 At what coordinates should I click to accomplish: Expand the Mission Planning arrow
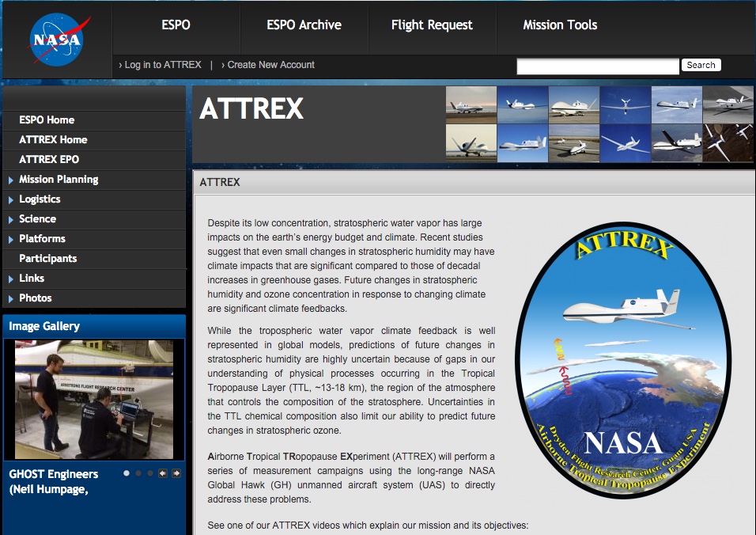tap(10, 180)
